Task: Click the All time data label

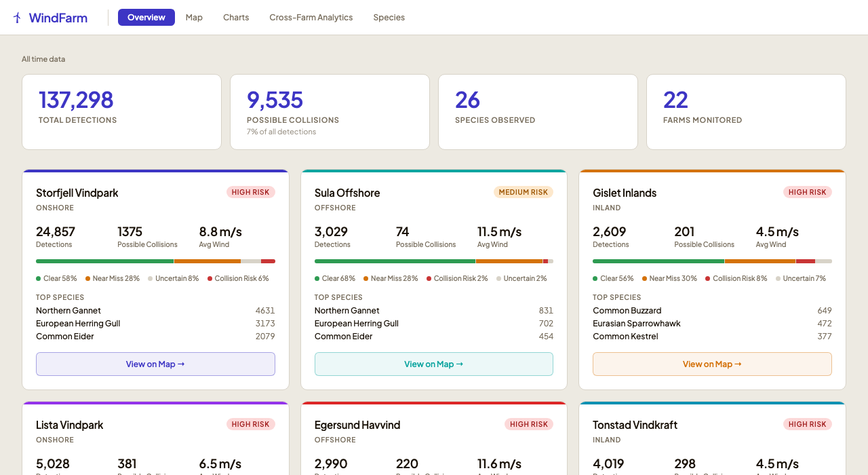Action: (x=43, y=59)
